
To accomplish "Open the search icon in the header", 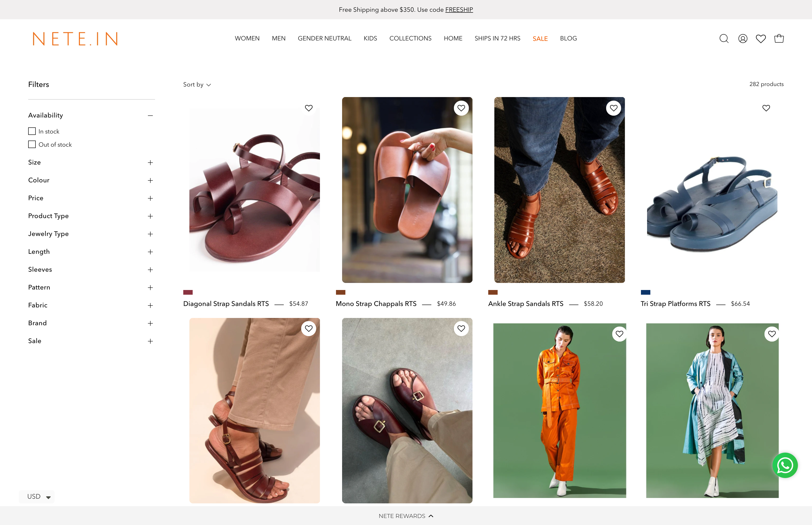I will coord(724,39).
